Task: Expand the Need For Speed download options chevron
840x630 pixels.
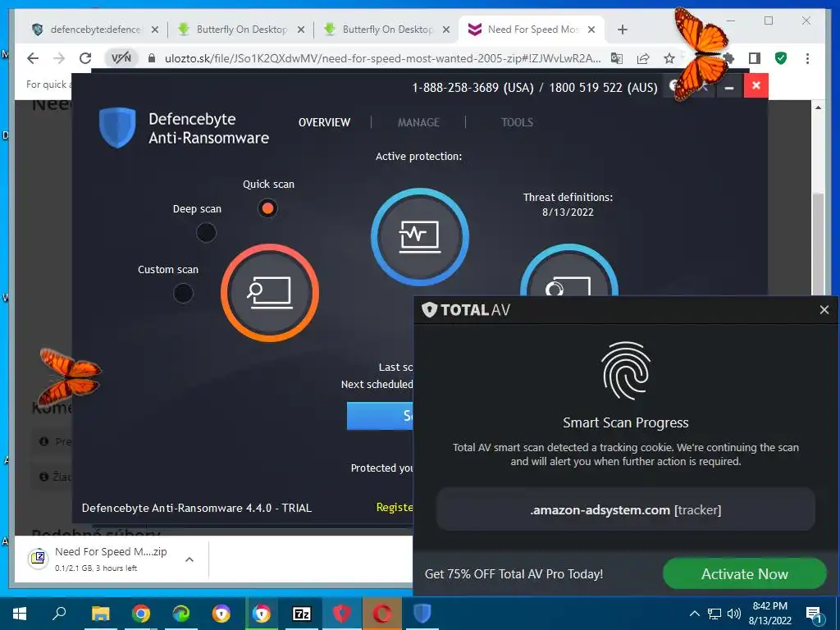Action: [x=189, y=559]
